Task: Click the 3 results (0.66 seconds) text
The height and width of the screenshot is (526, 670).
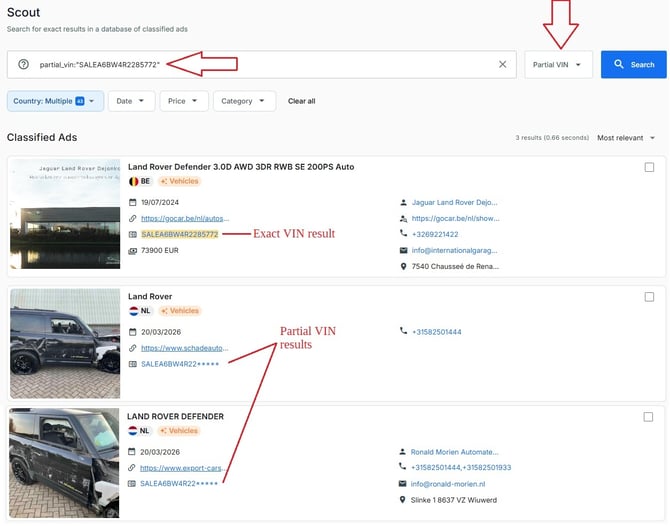Action: click(x=552, y=138)
